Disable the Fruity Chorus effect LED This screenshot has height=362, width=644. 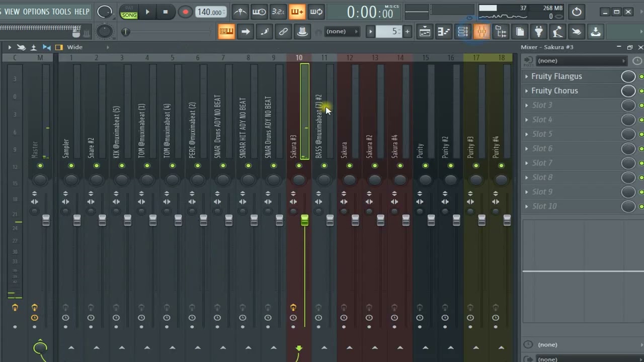pyautogui.click(x=641, y=91)
